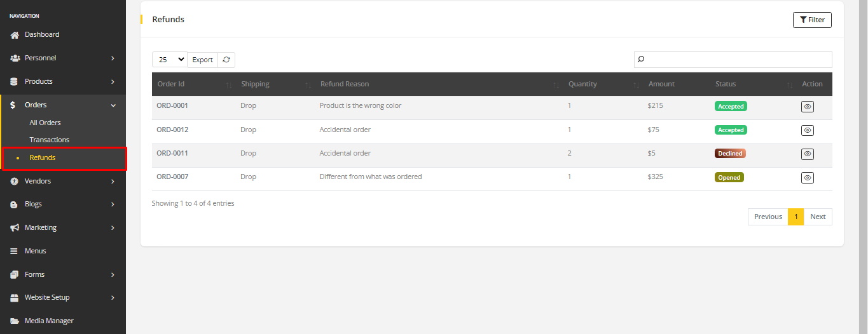The image size is (868, 334).
Task: Sort table by Refund Reason column
Action: pos(439,84)
